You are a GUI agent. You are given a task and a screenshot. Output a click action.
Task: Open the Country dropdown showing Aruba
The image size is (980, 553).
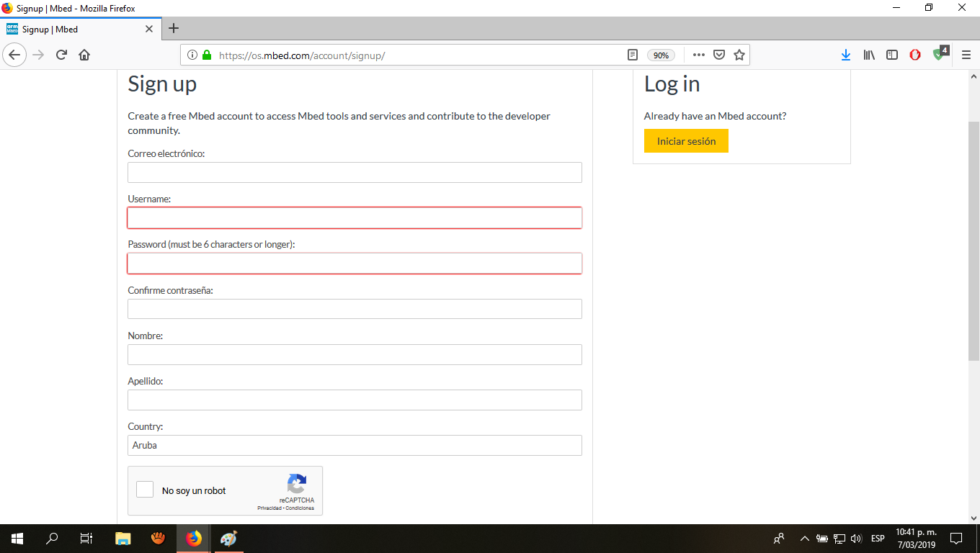355,445
